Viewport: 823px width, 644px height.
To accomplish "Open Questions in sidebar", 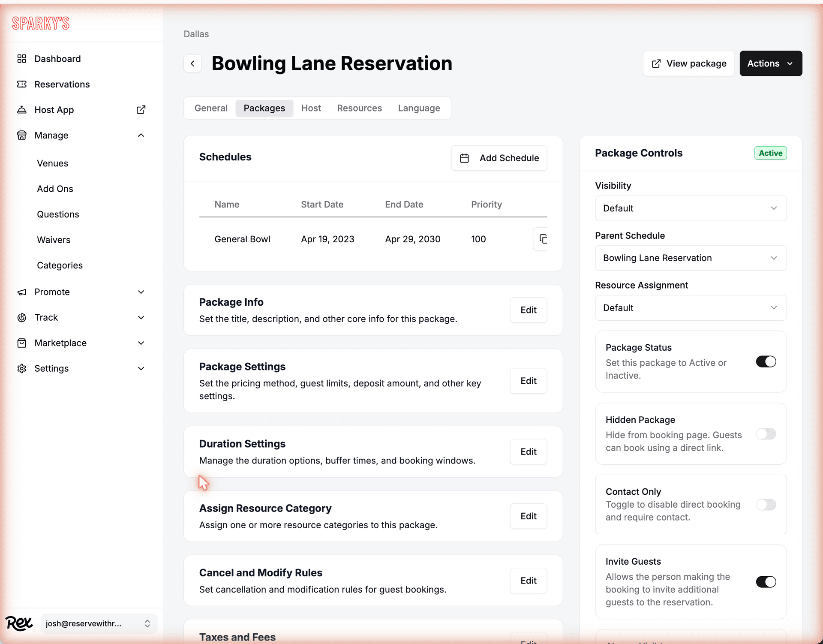I will point(58,214).
